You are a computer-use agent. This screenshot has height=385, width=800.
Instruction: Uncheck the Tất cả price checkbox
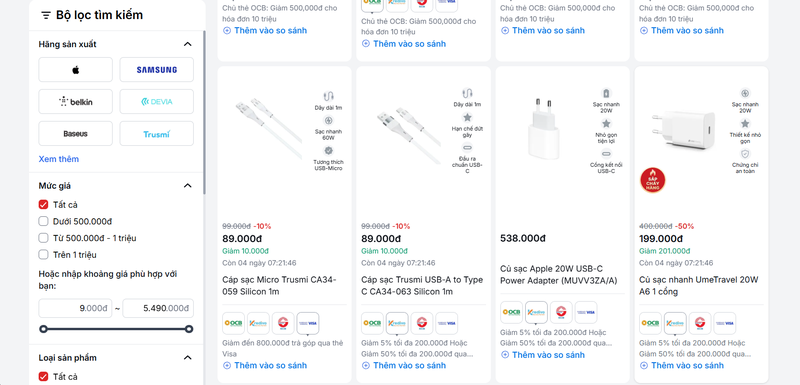tap(43, 204)
